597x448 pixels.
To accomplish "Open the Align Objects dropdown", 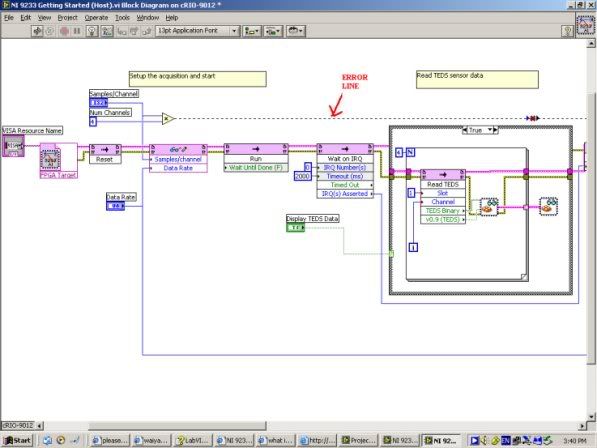I will tap(252, 31).
